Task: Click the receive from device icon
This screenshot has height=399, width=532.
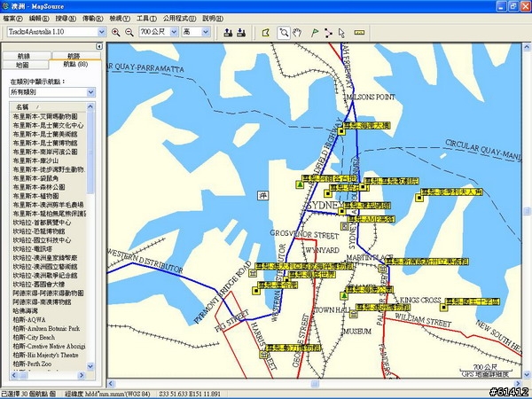Action: pyautogui.click(x=241, y=33)
